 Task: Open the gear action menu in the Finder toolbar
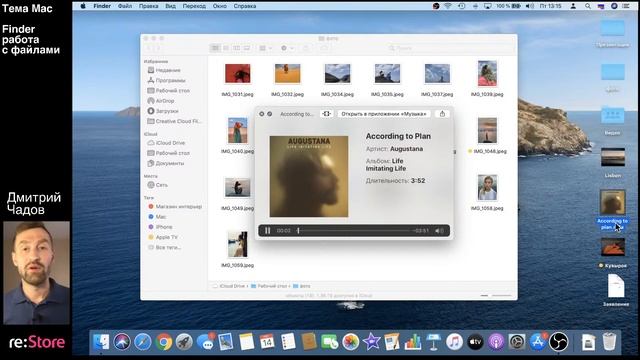pyautogui.click(x=287, y=48)
